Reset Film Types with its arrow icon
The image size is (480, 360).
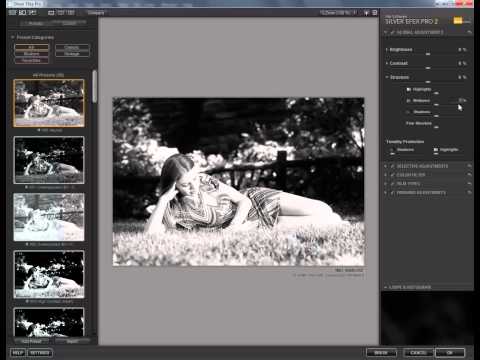469,184
